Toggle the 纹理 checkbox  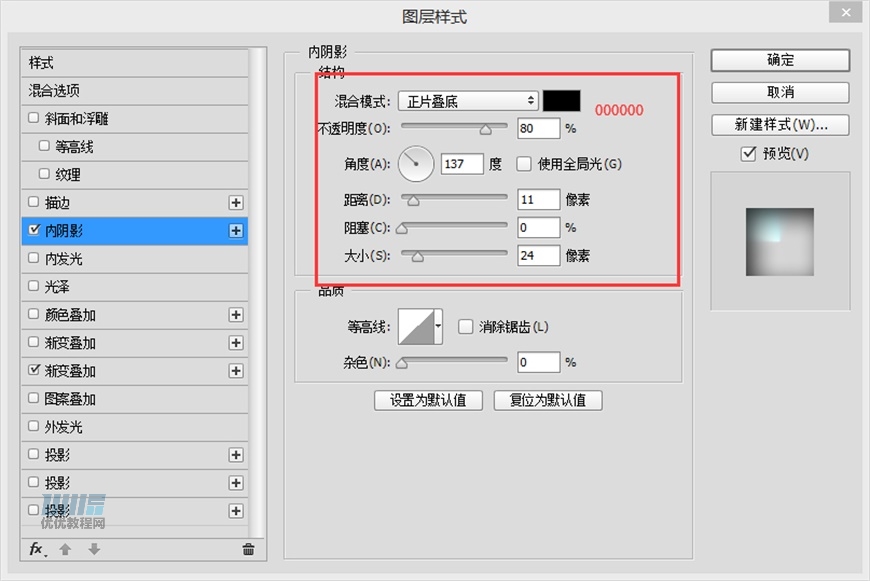click(x=44, y=174)
